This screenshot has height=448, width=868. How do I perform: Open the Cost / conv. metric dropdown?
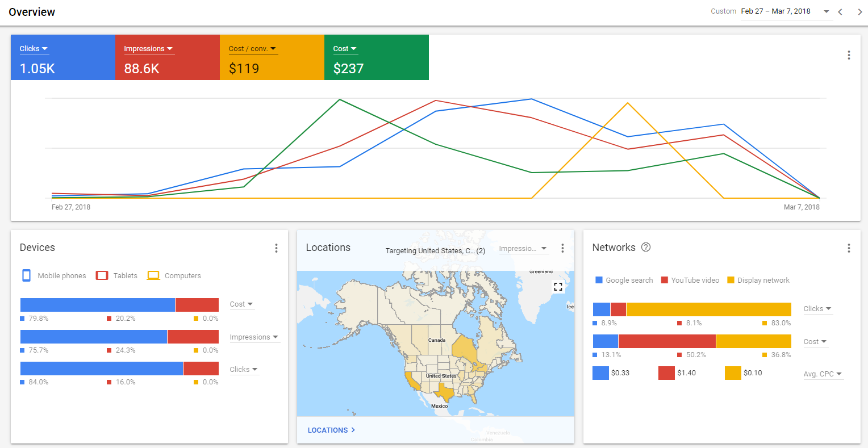click(252, 49)
